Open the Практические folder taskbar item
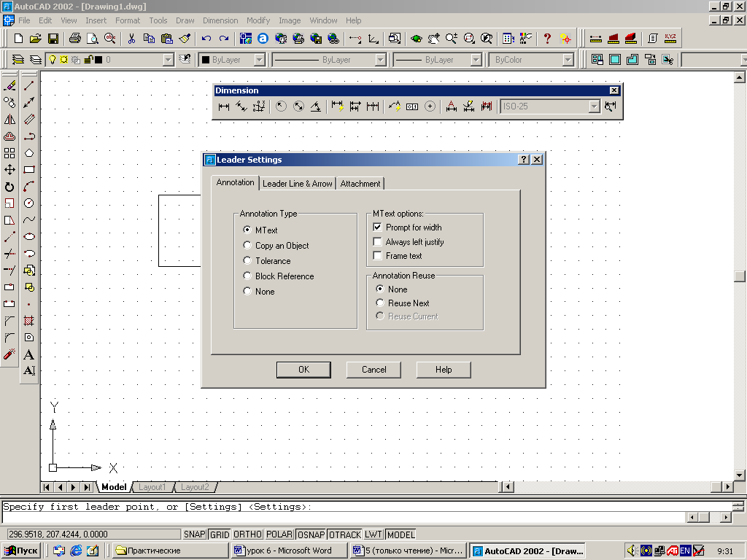The image size is (747, 560). point(171,551)
